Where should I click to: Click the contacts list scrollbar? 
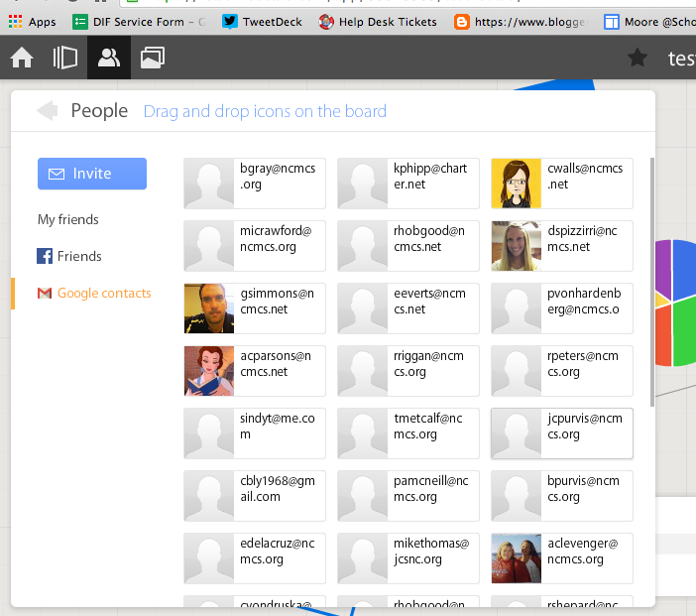click(x=652, y=282)
